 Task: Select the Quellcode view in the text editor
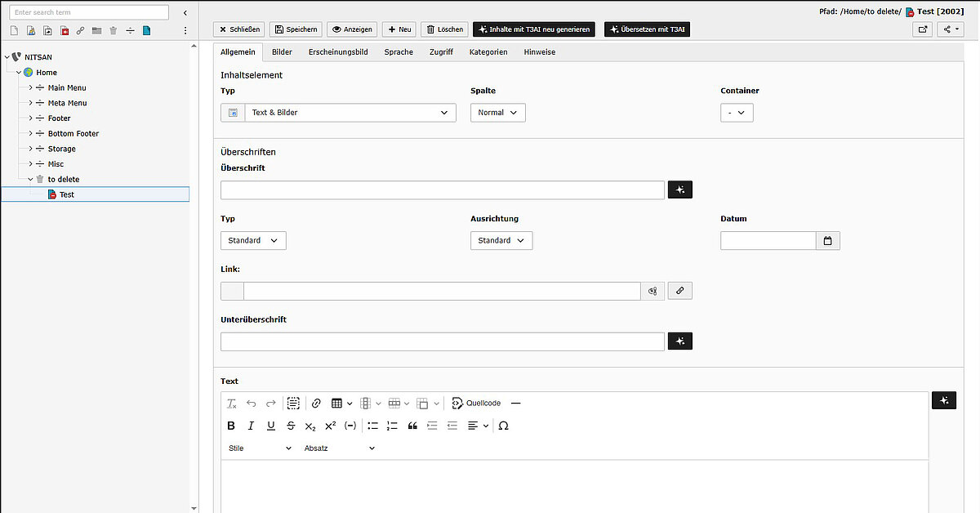tap(476, 403)
